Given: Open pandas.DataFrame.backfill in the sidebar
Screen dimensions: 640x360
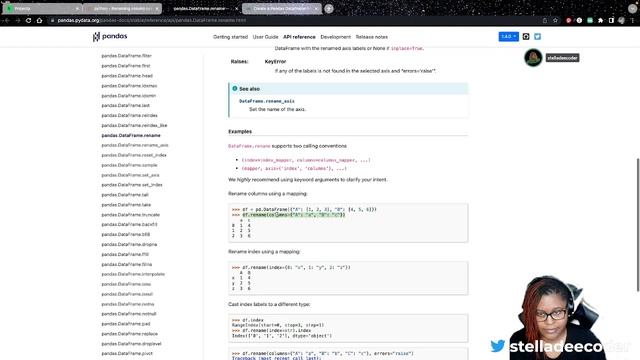Looking at the screenshot, I should point(129,224).
